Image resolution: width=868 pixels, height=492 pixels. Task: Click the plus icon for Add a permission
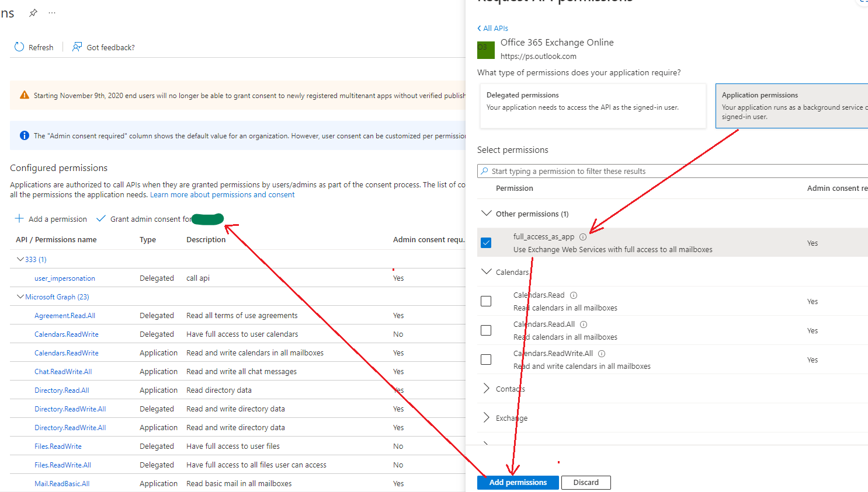click(x=19, y=219)
